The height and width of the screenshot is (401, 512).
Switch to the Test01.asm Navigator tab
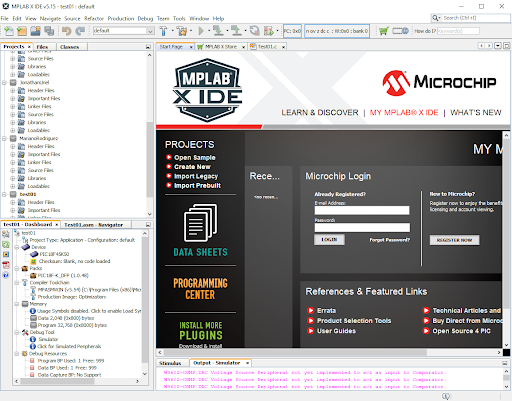pos(94,225)
